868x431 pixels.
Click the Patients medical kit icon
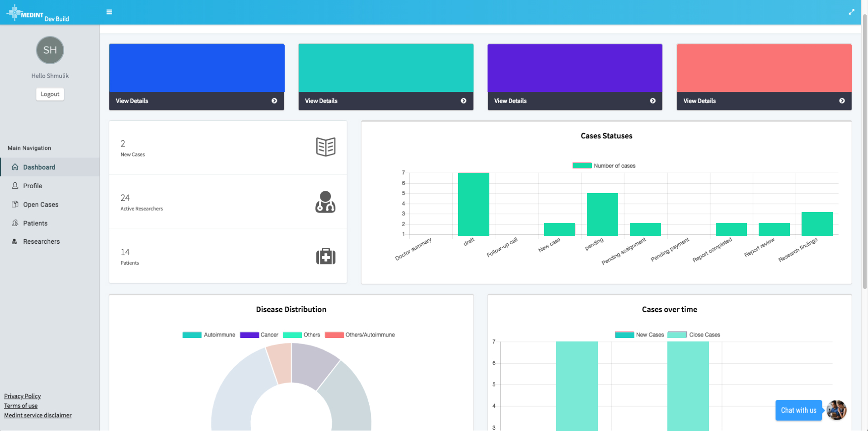pos(325,256)
